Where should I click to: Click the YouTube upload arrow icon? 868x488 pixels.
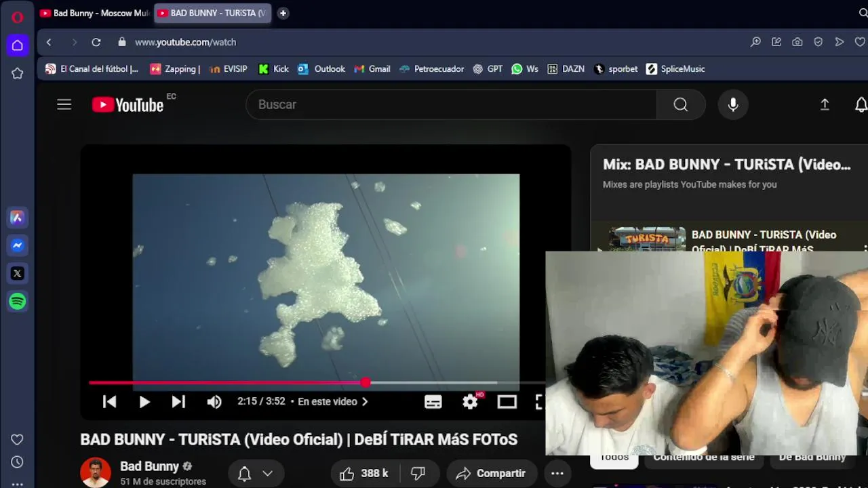[x=825, y=104]
